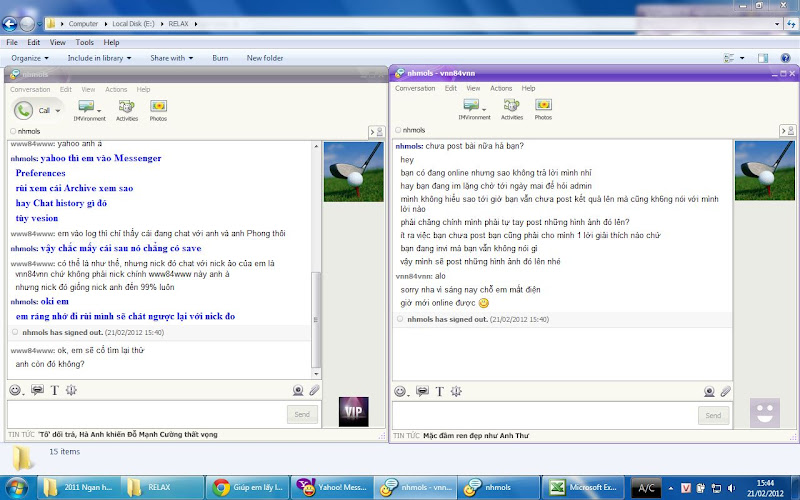Screen dimensions: 800x500
Task: Click nhmols status radio in right chat
Action: click(398, 130)
